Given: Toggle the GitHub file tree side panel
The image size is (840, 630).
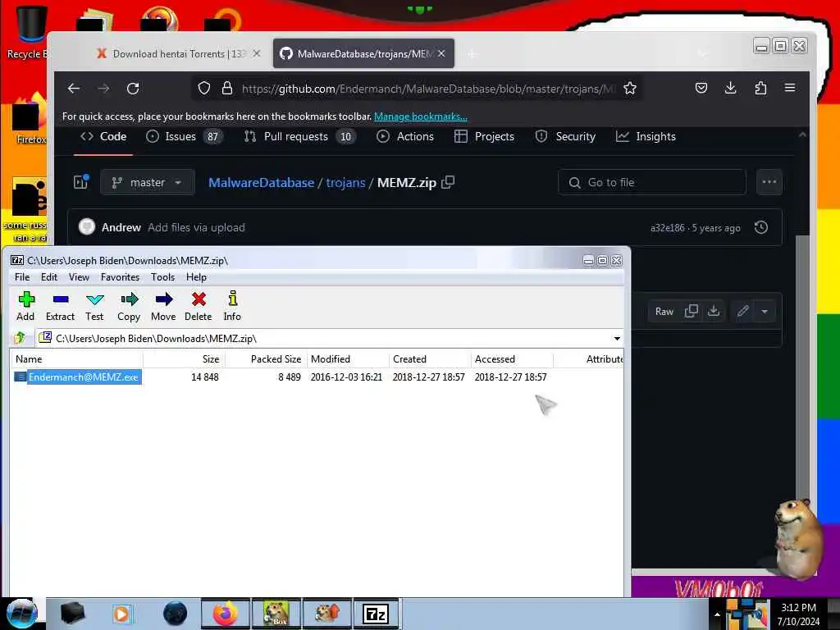Looking at the screenshot, I should pos(81,182).
